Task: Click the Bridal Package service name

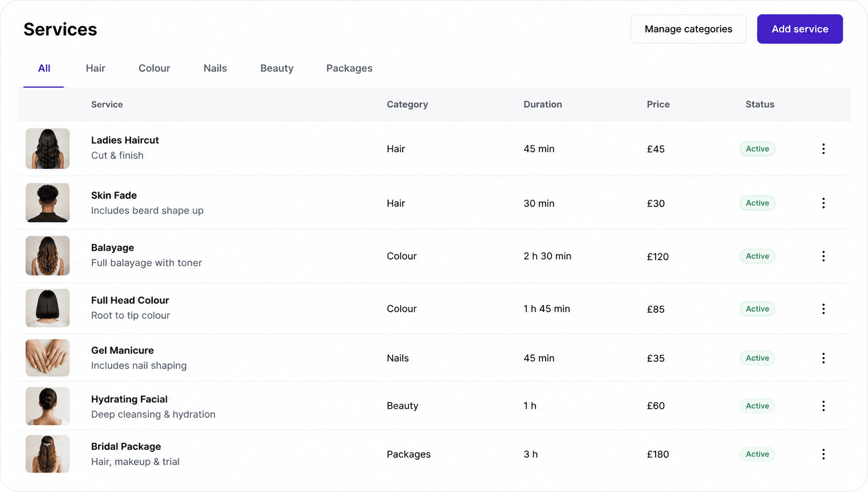Action: pos(126,447)
